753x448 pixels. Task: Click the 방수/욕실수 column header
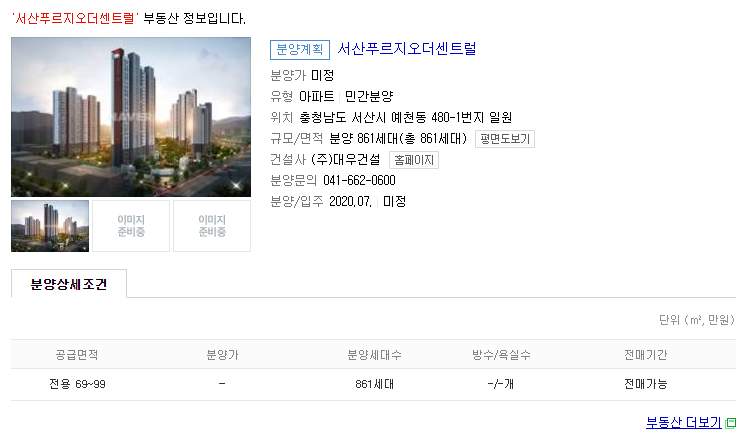point(501,355)
